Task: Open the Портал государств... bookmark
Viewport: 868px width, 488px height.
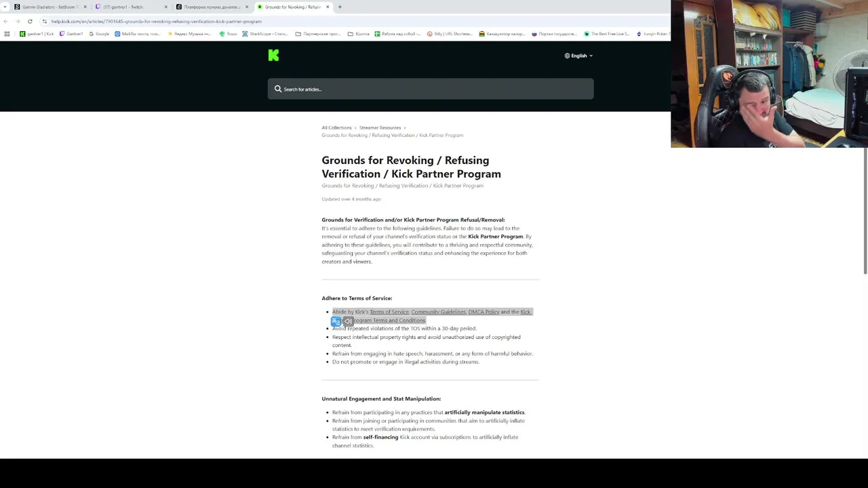Action: click(554, 34)
